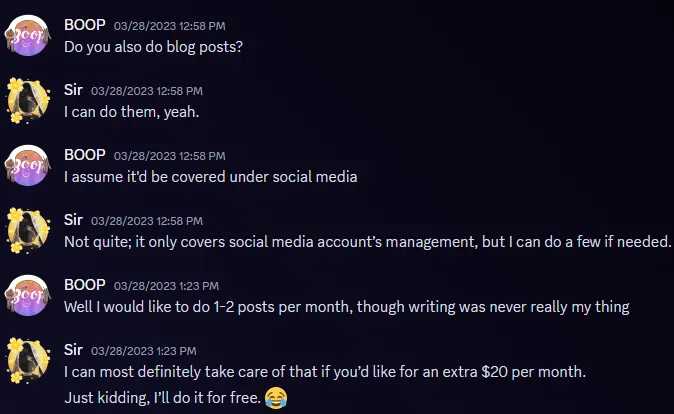Select Sir's username above the "Not quite" reply
Image resolution: width=674 pixels, height=414 pixels.
[73, 220]
